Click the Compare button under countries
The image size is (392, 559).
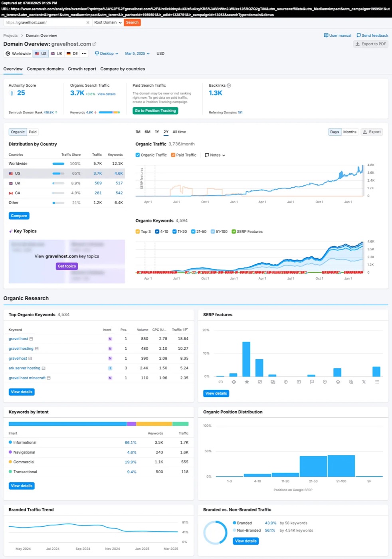point(19,216)
